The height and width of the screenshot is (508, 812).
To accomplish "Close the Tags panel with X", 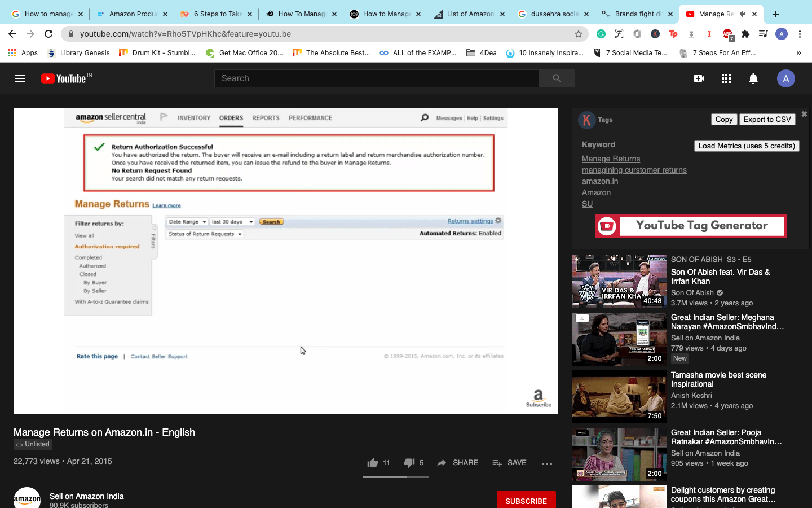I will tap(804, 114).
